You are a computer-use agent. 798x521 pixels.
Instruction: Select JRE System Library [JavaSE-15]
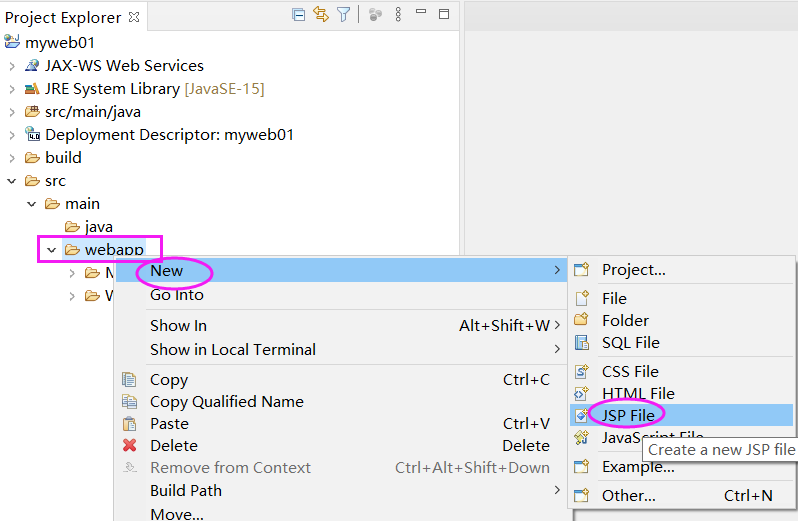[x=155, y=89]
